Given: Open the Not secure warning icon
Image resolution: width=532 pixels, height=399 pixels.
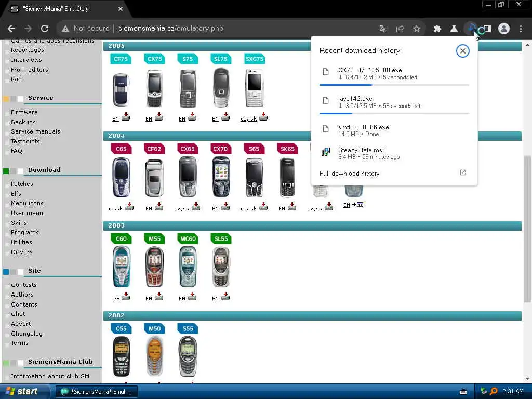Looking at the screenshot, I should pyautogui.click(x=65, y=29).
